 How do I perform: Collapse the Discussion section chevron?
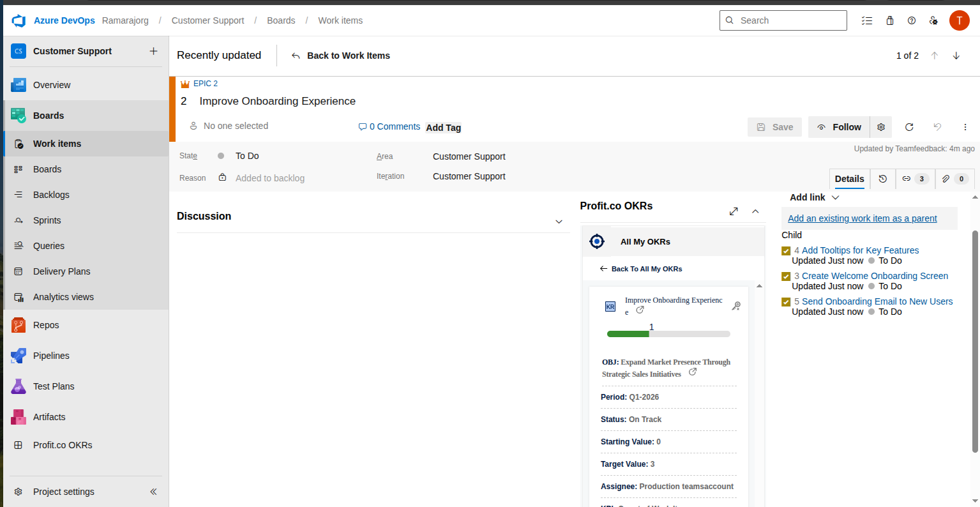[559, 222]
